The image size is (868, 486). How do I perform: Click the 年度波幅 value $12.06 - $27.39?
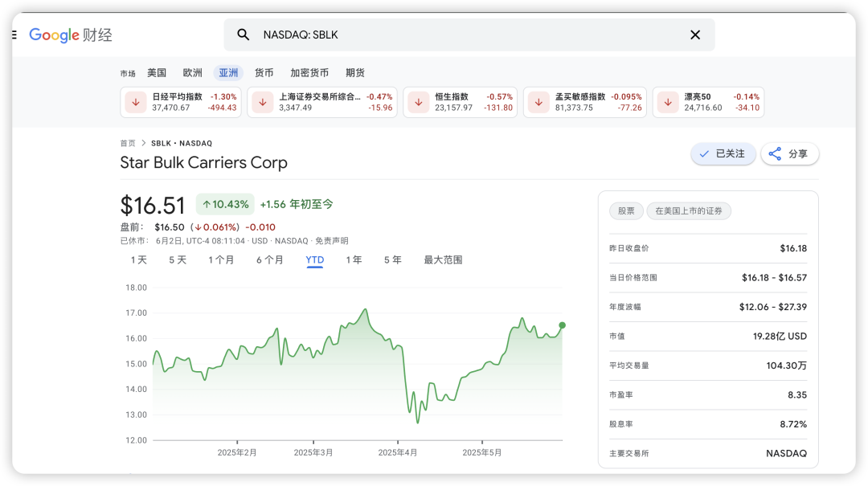point(773,307)
